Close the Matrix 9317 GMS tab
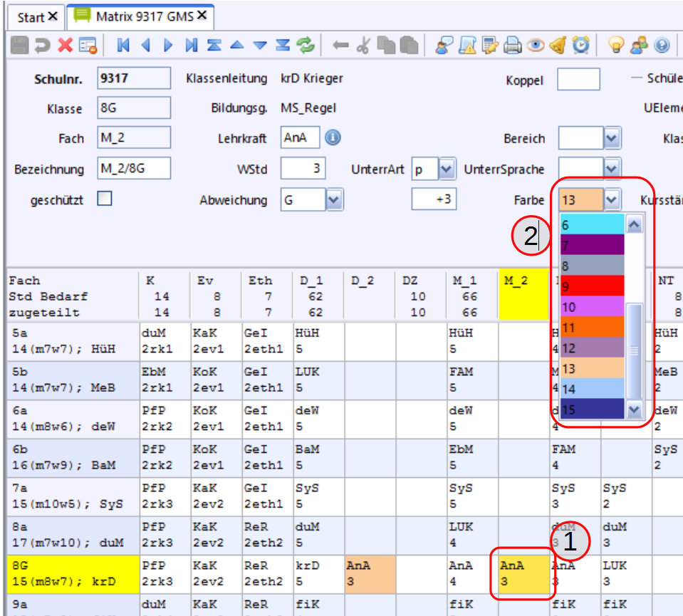Viewport: 683px width, 616px height. pyautogui.click(x=202, y=15)
